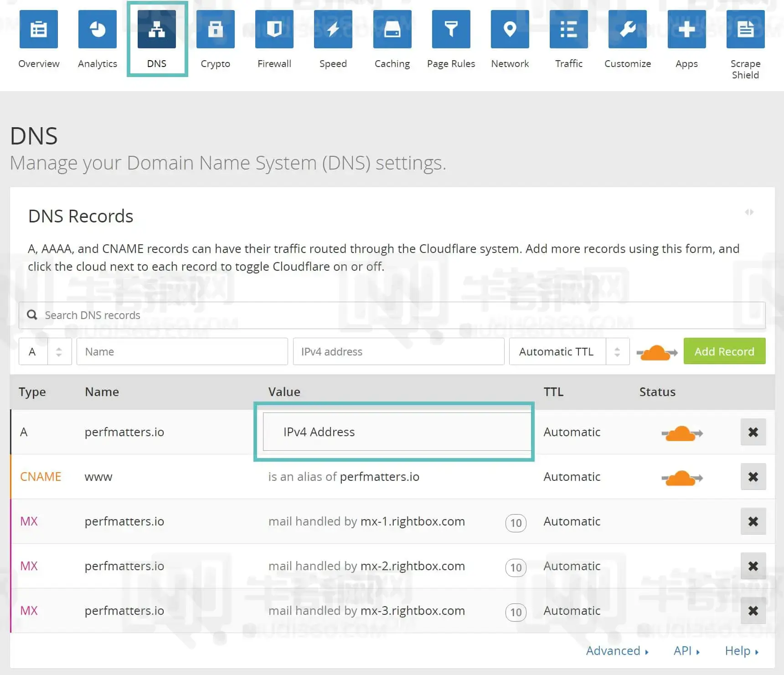The width and height of the screenshot is (784, 675).
Task: Select the DNS network icon
Action: [x=157, y=29]
